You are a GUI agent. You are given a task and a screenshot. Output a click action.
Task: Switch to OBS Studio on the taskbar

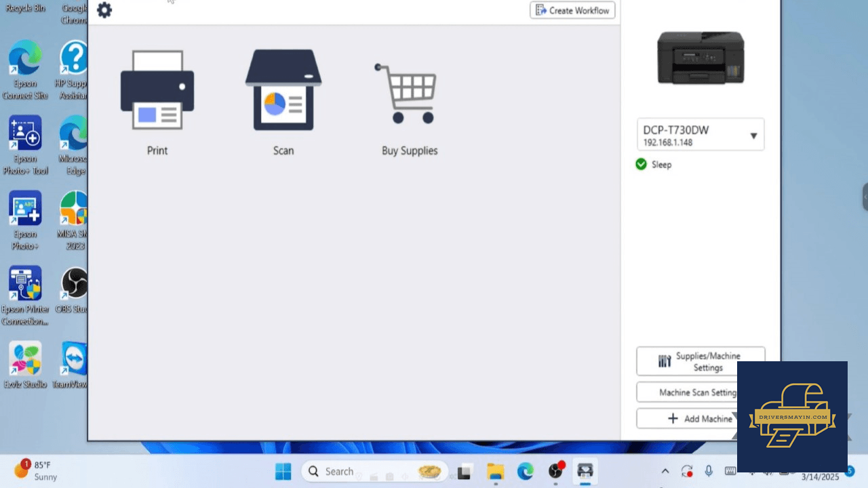coord(556,471)
